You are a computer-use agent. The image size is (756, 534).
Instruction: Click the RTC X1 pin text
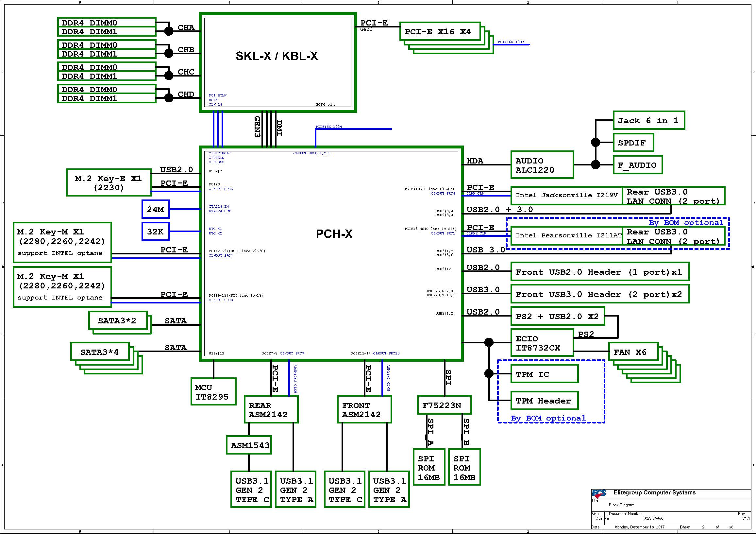[x=215, y=229]
